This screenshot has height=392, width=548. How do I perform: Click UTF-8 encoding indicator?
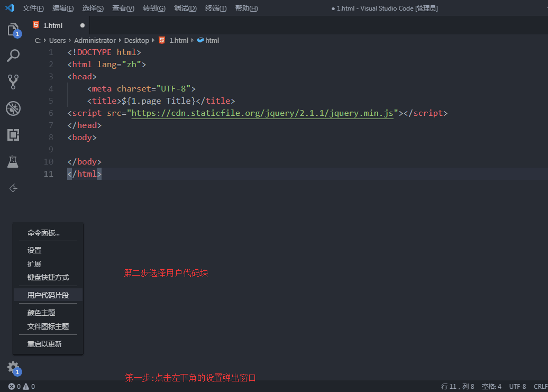517,386
